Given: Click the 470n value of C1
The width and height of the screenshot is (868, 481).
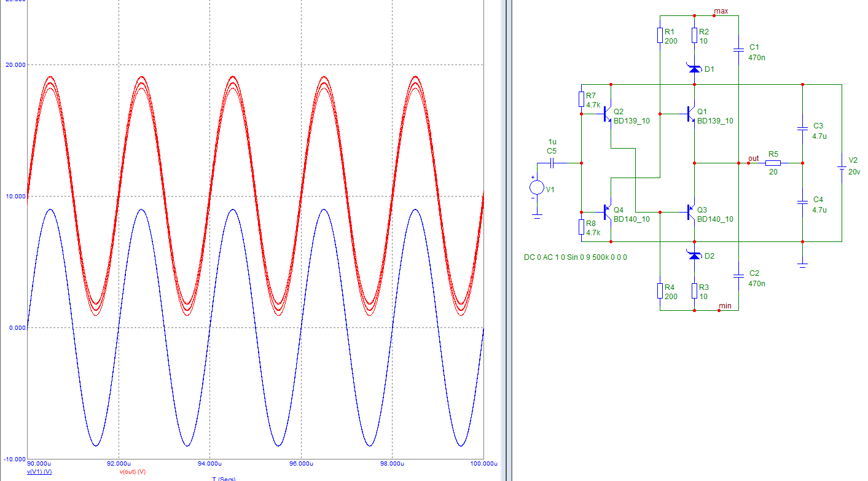Looking at the screenshot, I should (757, 58).
